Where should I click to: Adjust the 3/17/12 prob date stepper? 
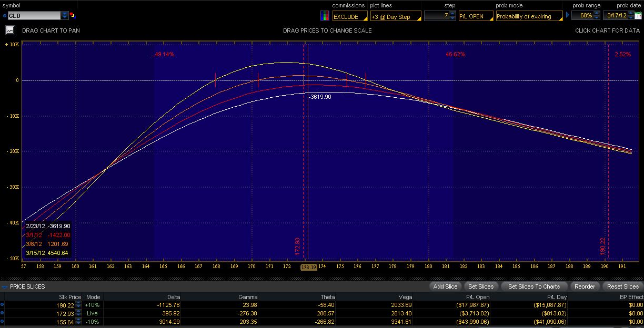point(631,16)
